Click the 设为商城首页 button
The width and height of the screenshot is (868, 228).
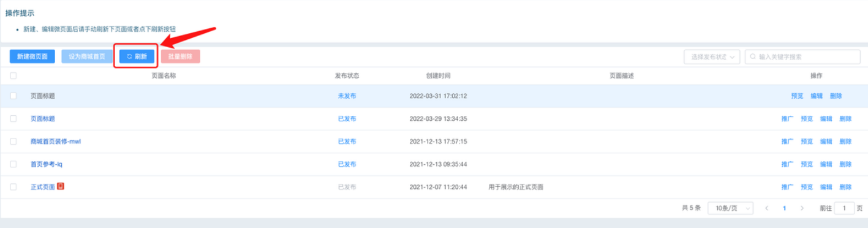click(86, 56)
